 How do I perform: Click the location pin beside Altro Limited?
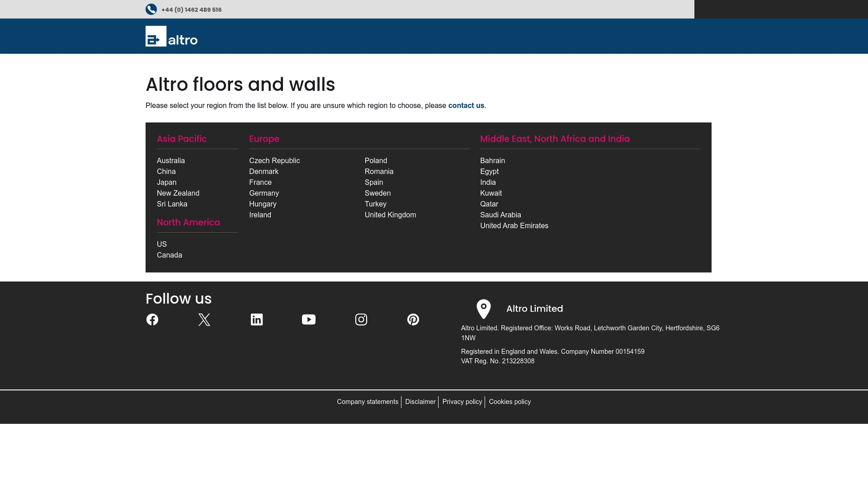coord(484,309)
